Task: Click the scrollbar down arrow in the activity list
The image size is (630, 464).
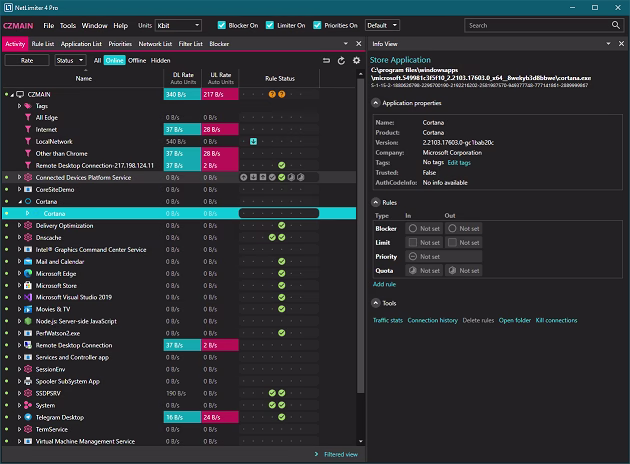Action: pyautogui.click(x=360, y=441)
